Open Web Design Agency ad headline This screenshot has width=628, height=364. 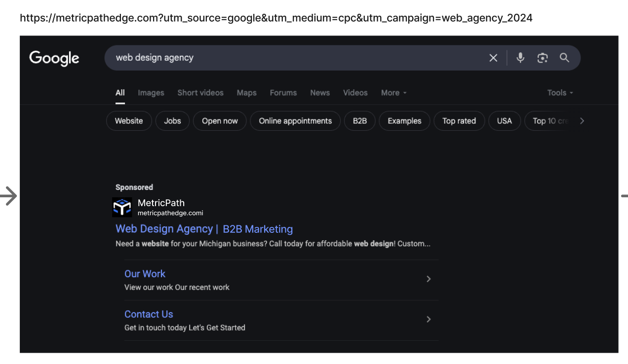coord(164,229)
